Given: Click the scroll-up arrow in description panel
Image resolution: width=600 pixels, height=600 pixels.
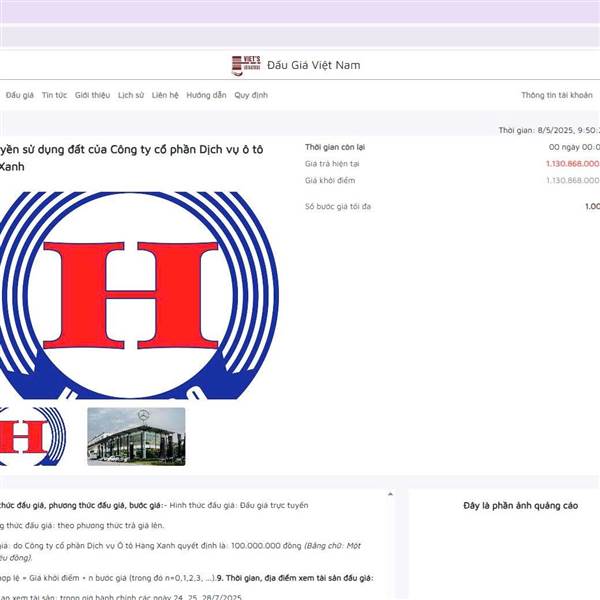Looking at the screenshot, I should (x=390, y=494).
